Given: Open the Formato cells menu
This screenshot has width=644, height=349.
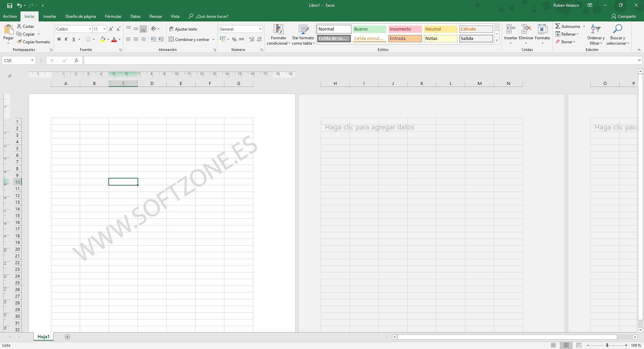Looking at the screenshot, I should coord(542,34).
